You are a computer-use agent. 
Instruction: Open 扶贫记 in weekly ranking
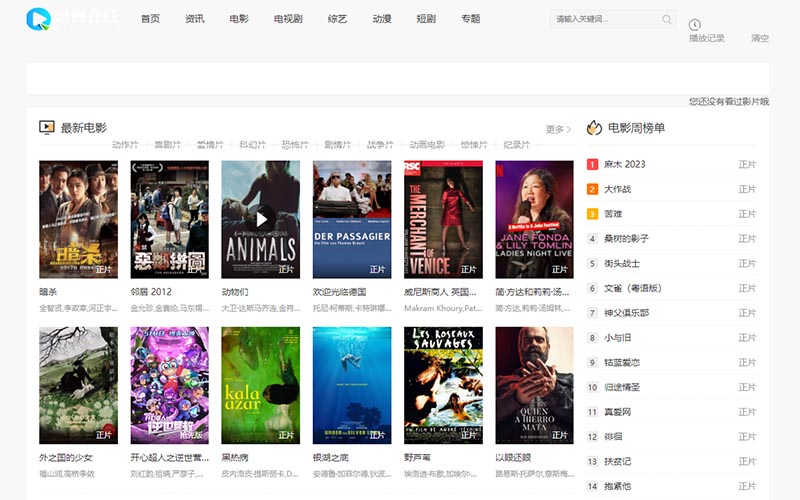coord(617,461)
